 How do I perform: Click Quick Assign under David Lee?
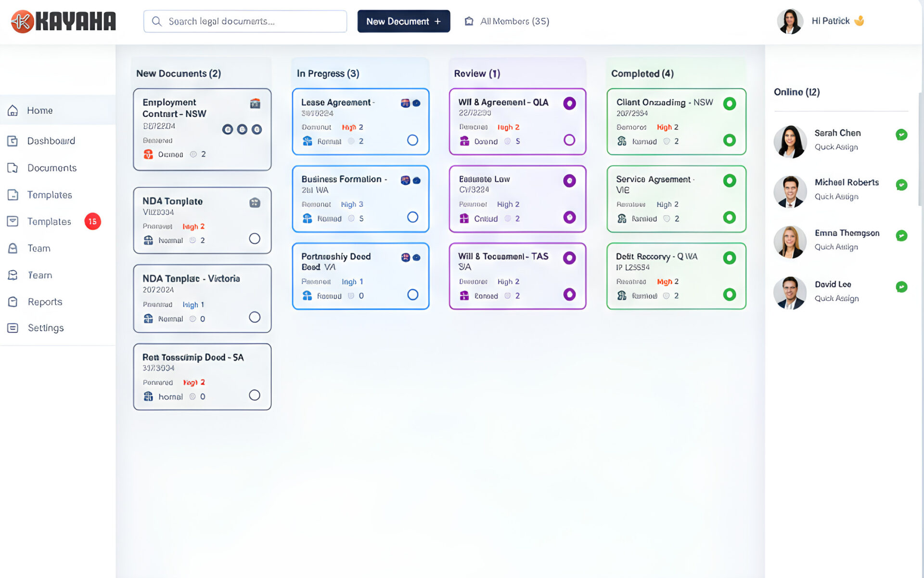pos(836,299)
